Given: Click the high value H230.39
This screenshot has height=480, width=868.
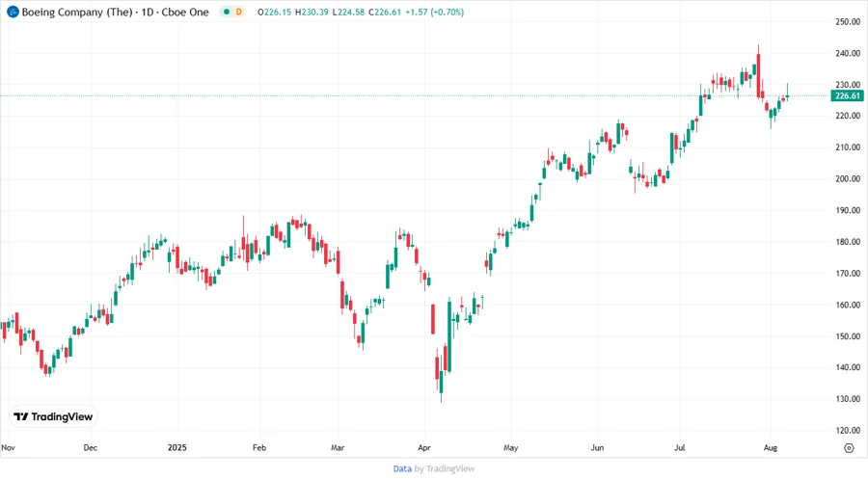Looking at the screenshot, I should 312,12.
